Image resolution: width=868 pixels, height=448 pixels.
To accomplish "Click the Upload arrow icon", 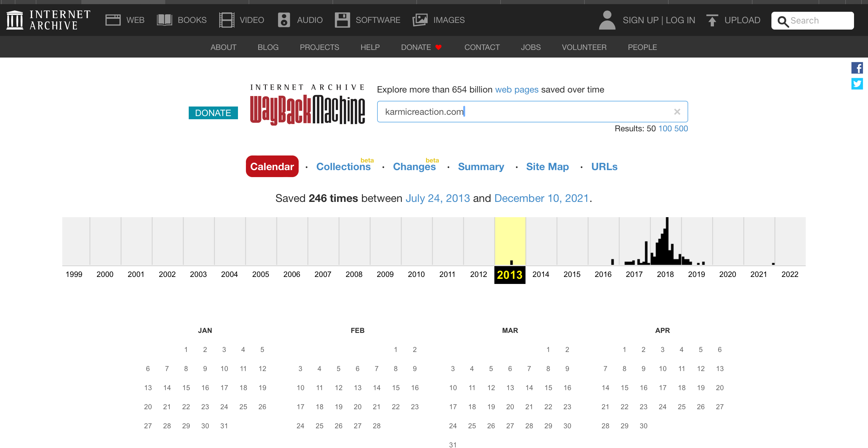I will (712, 20).
